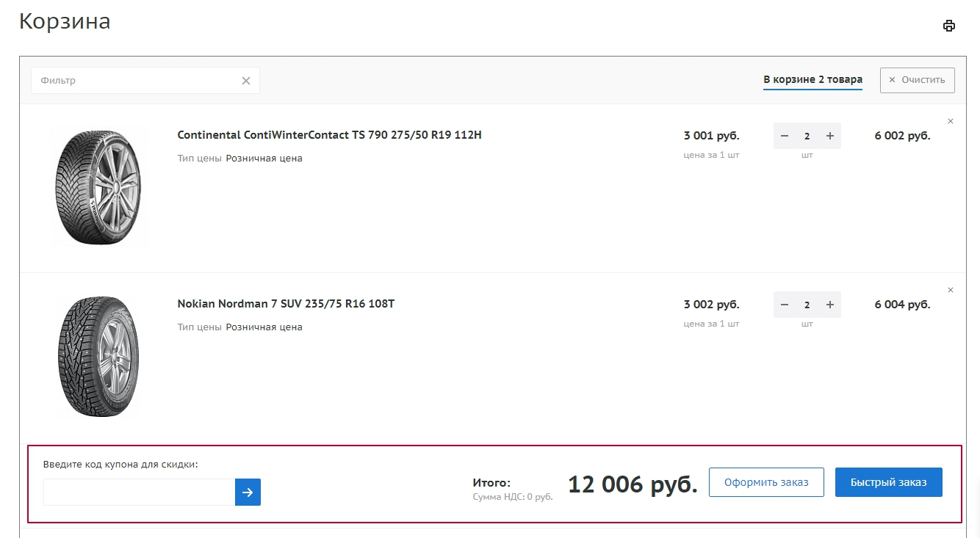Increase quantity of the Nokian Nordman tire
This screenshot has width=980, height=538.
pos(830,305)
